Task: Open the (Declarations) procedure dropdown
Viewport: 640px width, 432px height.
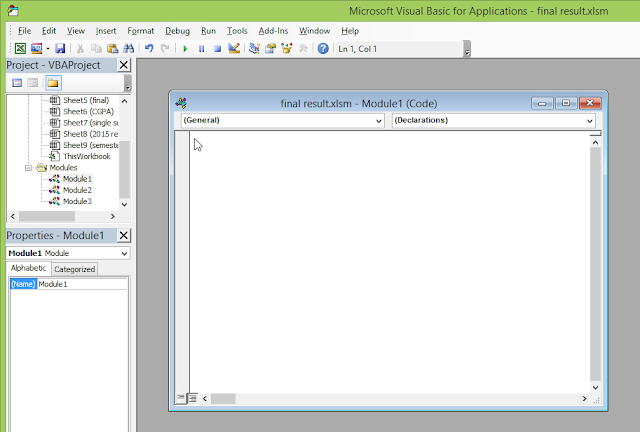Action: 589,120
